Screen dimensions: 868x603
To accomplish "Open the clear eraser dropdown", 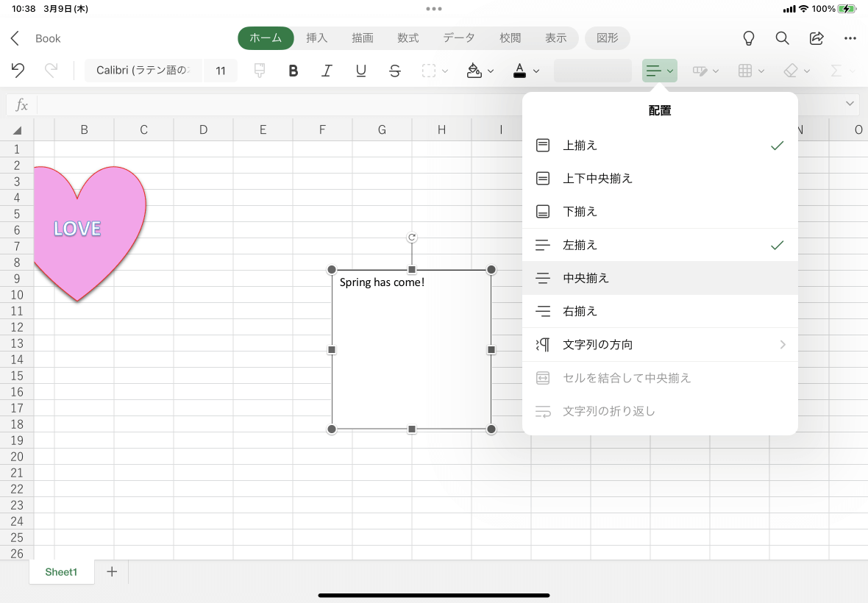I will click(x=797, y=71).
